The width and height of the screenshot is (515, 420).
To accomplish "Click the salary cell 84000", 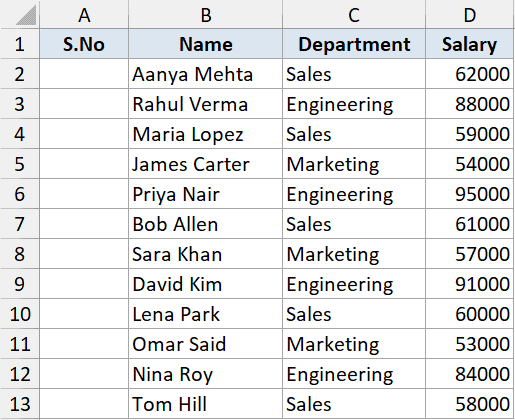I will [469, 374].
